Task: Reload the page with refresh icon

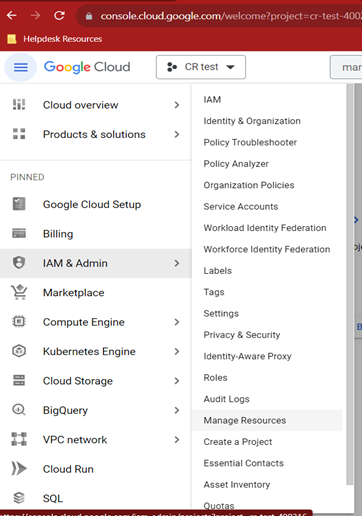Action: pyautogui.click(x=59, y=15)
